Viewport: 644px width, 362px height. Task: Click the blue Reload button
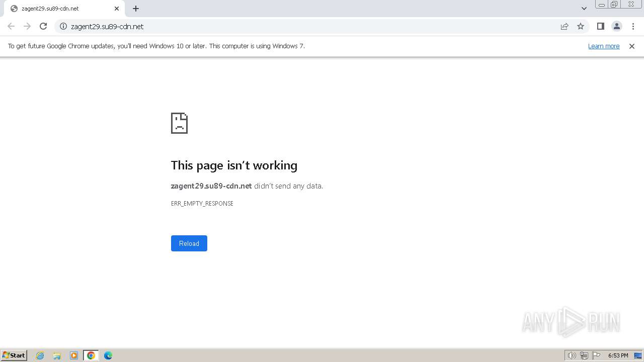click(x=189, y=243)
